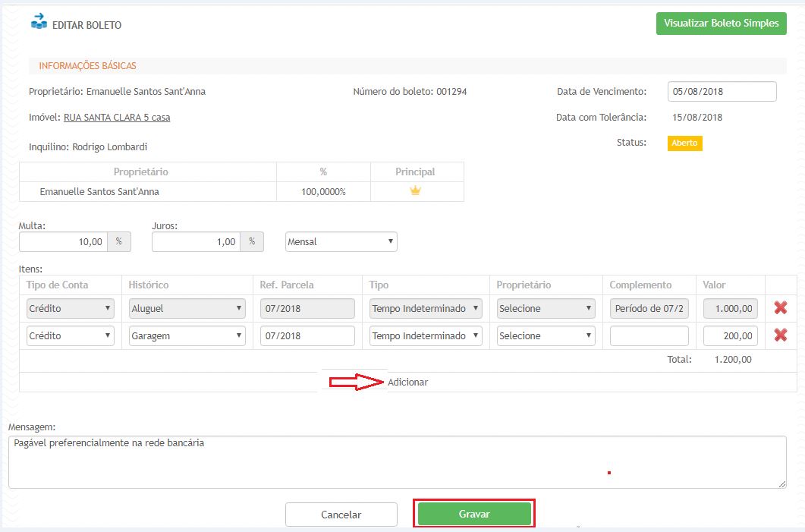The height and width of the screenshot is (532, 805).
Task: Click the Gravar button
Action: 474,514
